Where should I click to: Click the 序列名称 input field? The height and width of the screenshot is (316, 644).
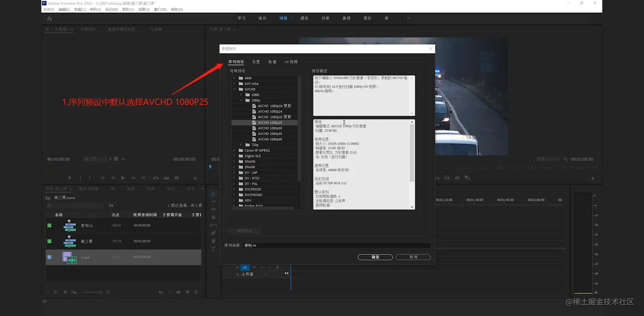click(336, 246)
